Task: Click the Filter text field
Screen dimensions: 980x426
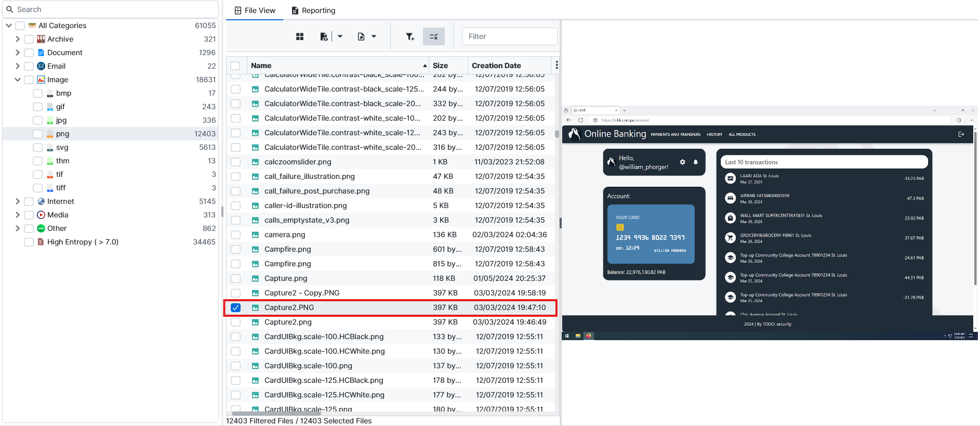Action: 509,36
